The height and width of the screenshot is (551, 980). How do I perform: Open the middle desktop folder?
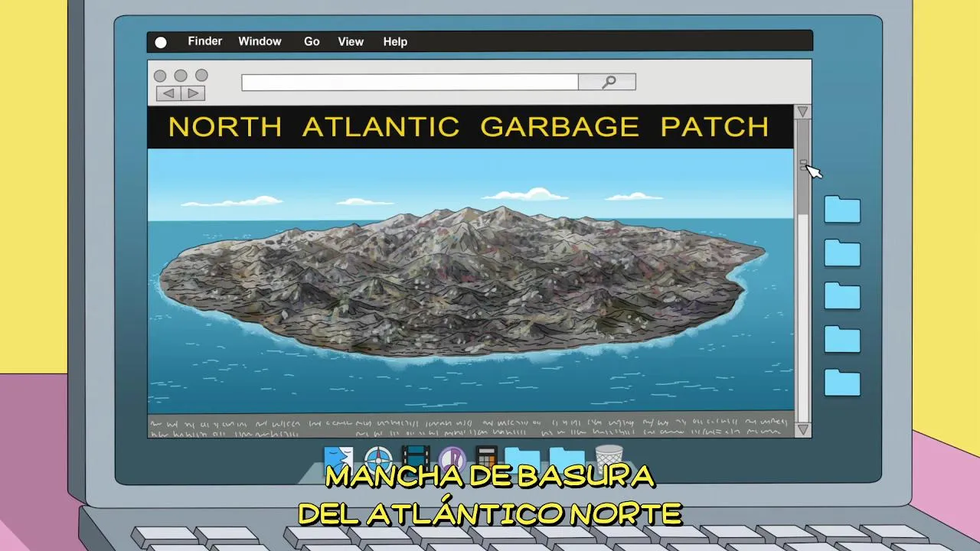(x=842, y=295)
